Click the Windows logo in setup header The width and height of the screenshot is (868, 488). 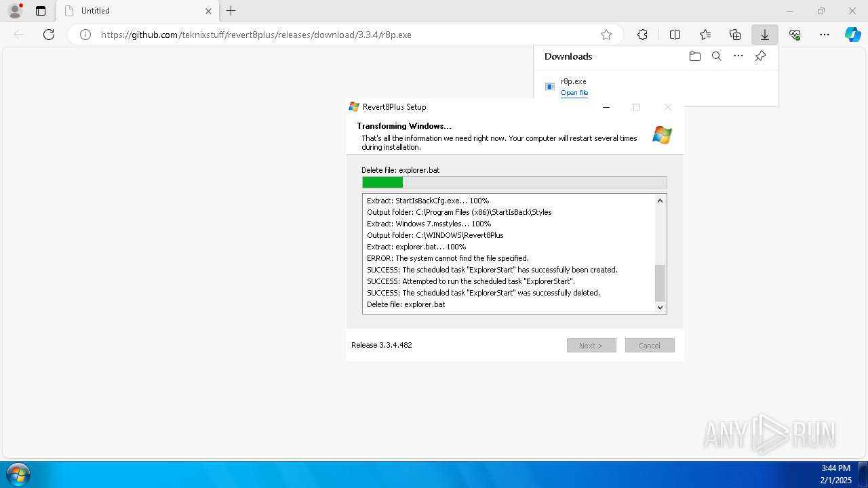pos(662,135)
